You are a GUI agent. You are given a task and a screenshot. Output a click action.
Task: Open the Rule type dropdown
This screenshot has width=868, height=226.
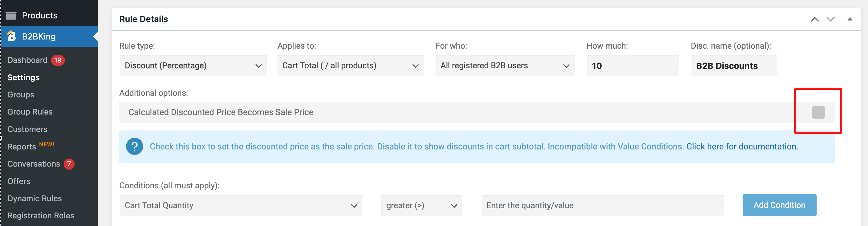click(193, 66)
